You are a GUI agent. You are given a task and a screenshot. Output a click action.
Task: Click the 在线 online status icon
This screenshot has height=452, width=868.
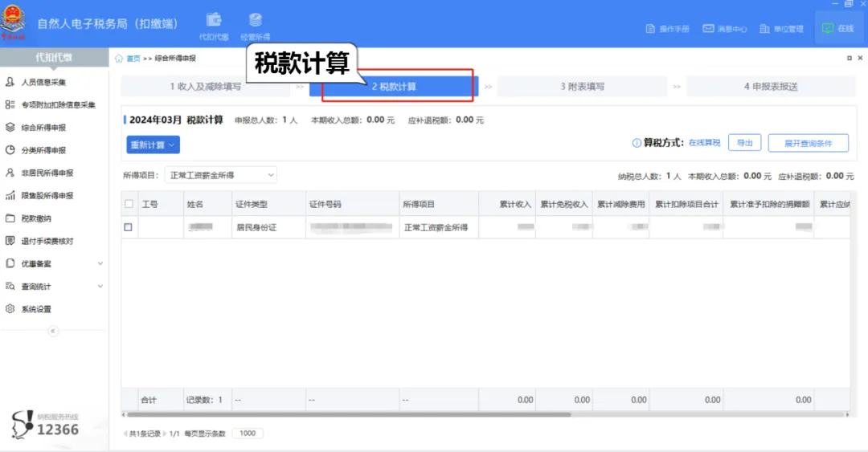tap(837, 28)
